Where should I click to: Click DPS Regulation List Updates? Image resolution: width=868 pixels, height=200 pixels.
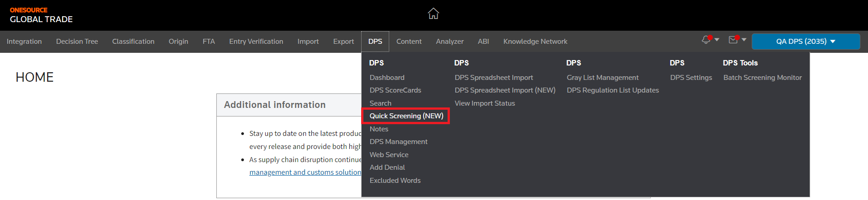coord(613,90)
